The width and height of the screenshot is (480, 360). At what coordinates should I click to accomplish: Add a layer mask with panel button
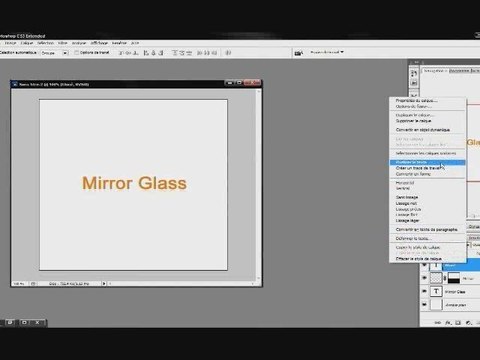click(458, 323)
